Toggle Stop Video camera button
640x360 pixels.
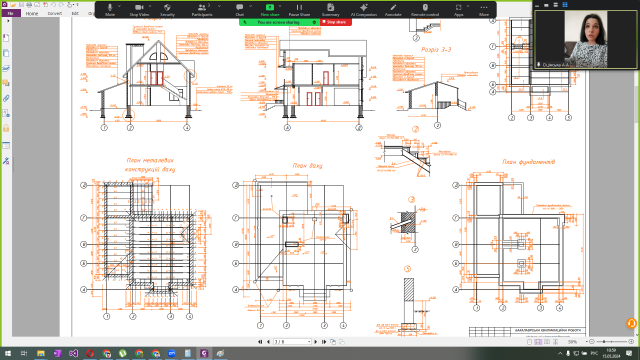pyautogui.click(x=139, y=10)
